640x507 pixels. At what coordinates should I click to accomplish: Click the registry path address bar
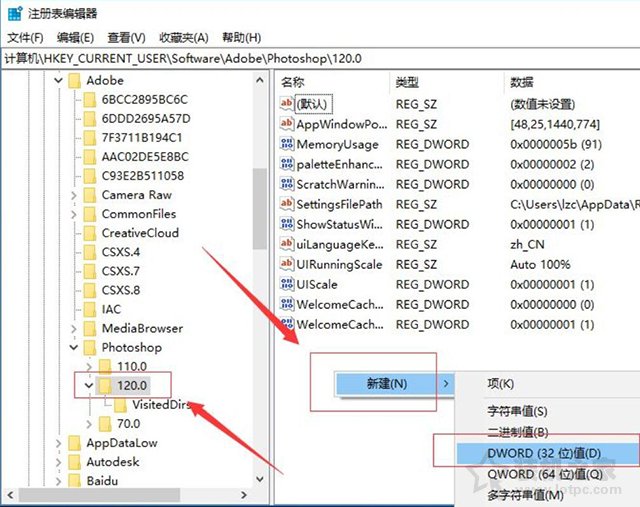[x=320, y=58]
